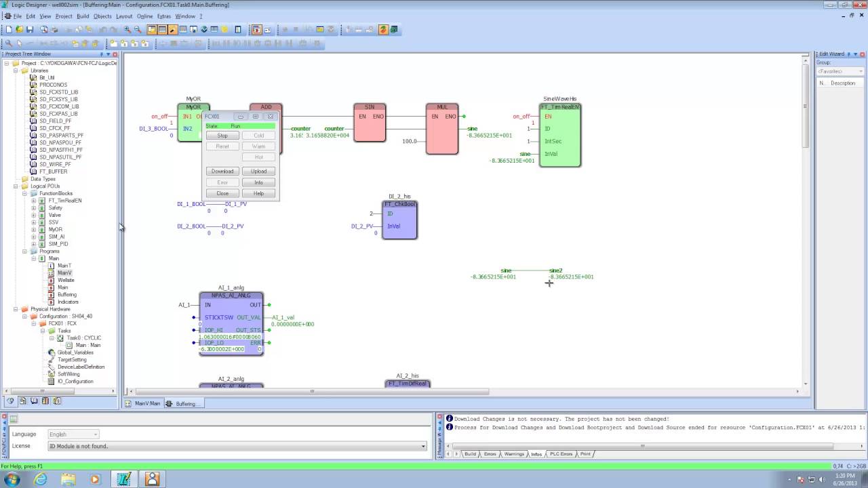Click the Print toolbar icon
Viewport: 868px width, 488px height.
(x=54, y=30)
